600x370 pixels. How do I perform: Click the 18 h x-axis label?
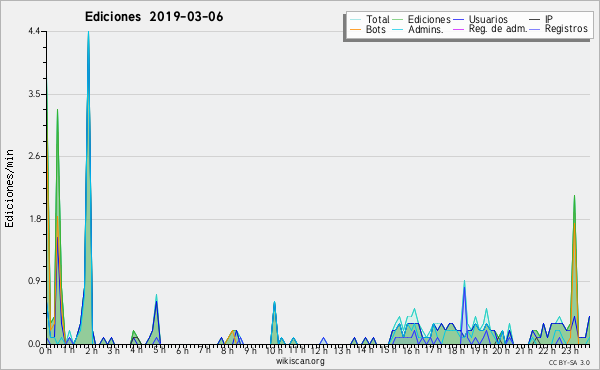point(456,350)
